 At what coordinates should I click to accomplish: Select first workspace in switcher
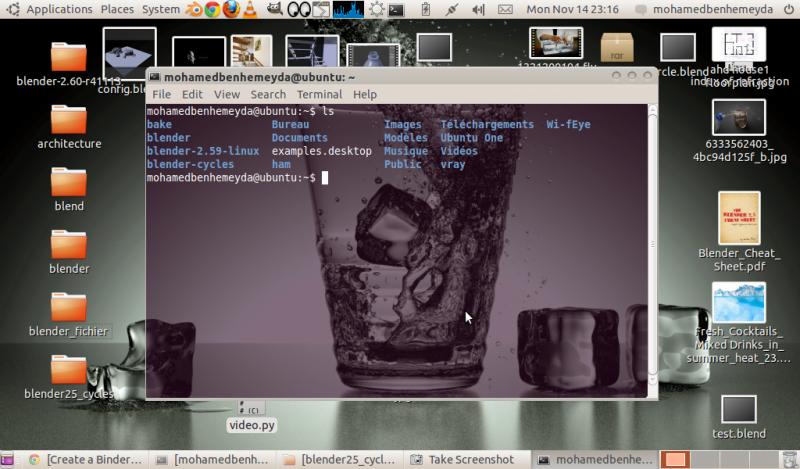[675, 459]
